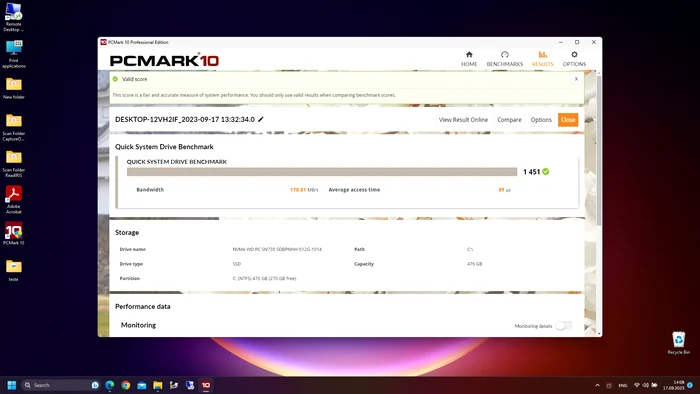This screenshot has height=394, width=700.
Task: Open PCMark 10 desktop shortcut
Action: [14, 234]
